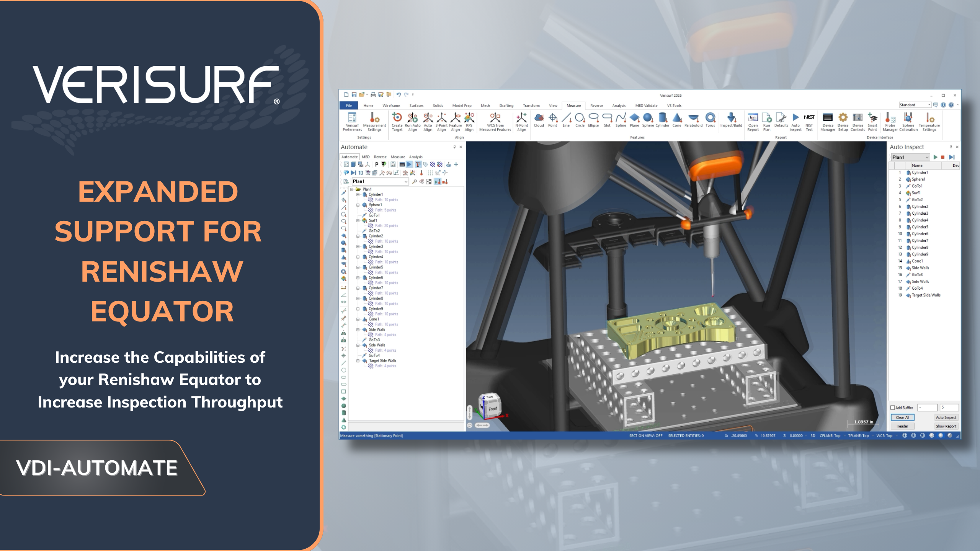Viewport: 980px width, 551px height.
Task: Click Run Plan in the ribbon
Action: (766, 122)
